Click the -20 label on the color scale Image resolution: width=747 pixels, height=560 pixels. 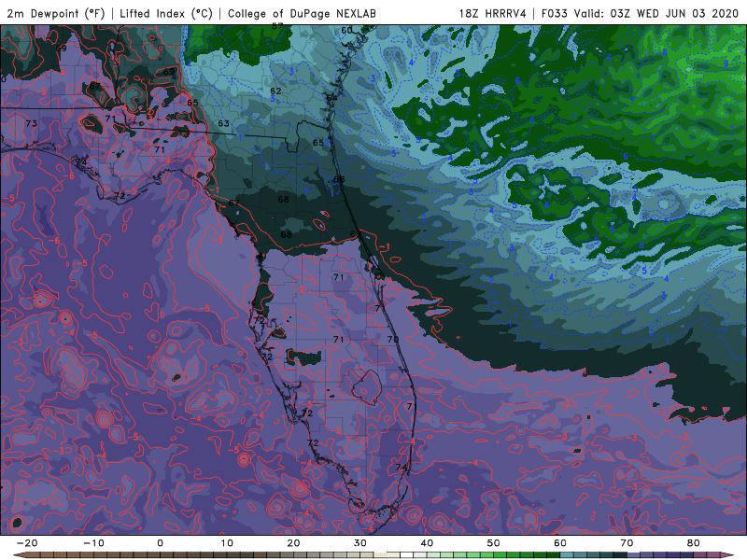point(27,543)
